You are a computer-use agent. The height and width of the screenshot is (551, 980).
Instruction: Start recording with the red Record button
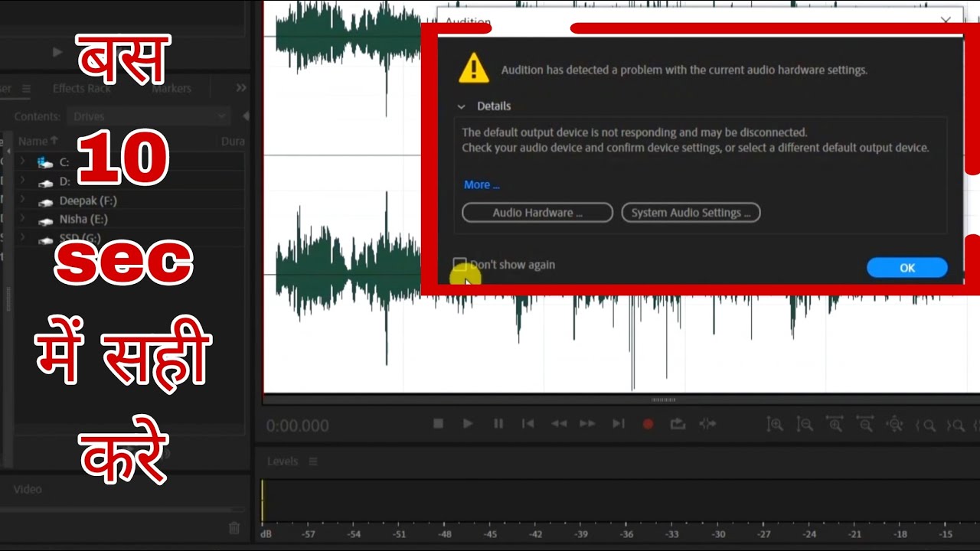click(x=648, y=423)
